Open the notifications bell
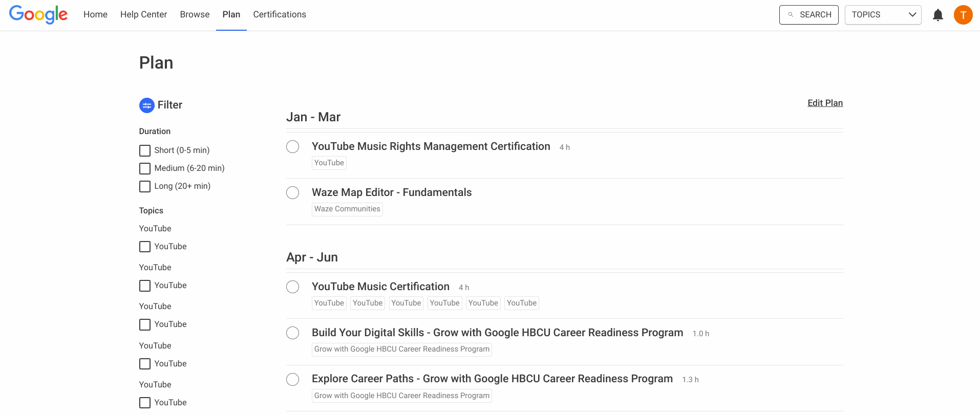 tap(938, 15)
